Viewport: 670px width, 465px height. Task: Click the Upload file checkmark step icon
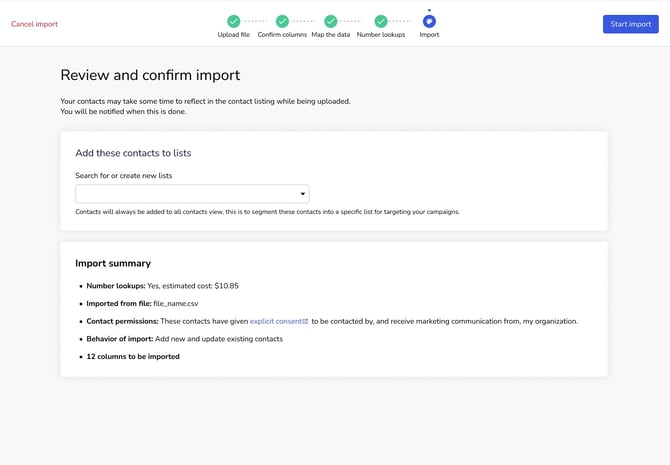coord(234,21)
